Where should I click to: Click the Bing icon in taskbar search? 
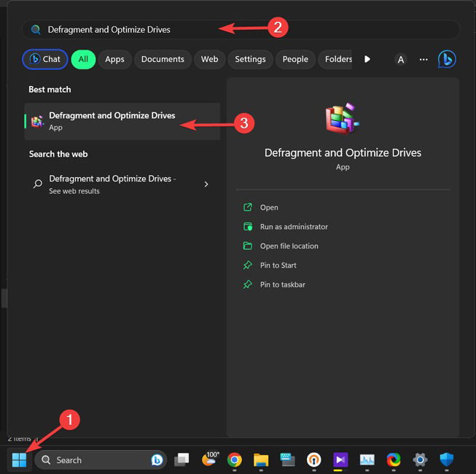(157, 459)
